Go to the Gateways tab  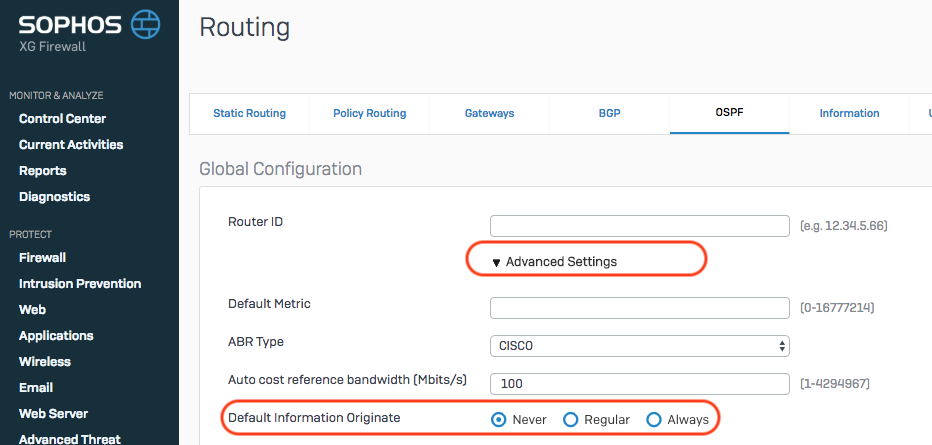[x=489, y=114]
